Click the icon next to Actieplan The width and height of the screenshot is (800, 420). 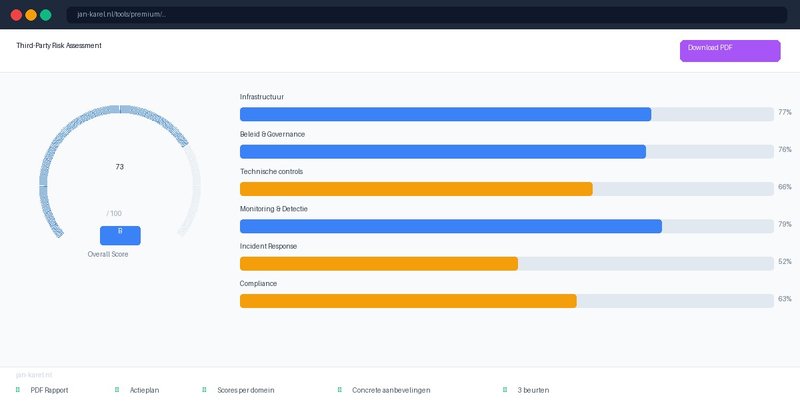click(x=117, y=390)
